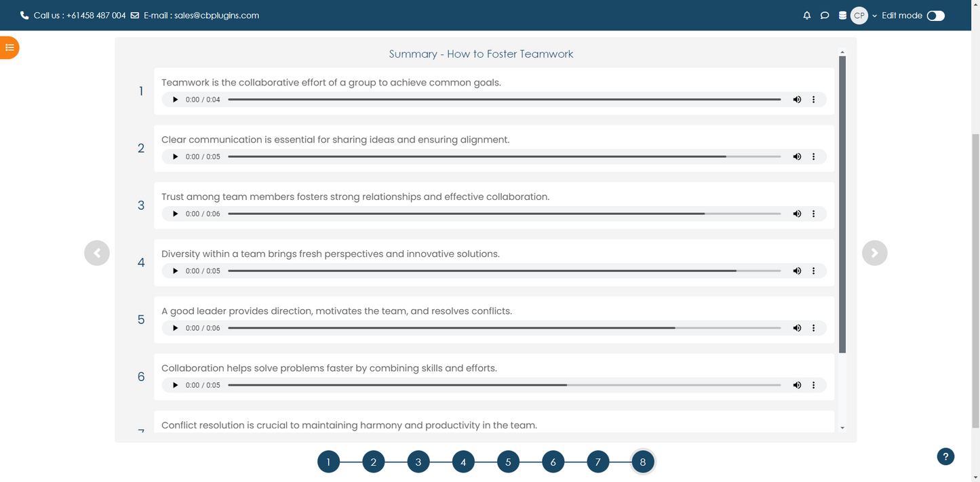Toggle Edit mode switch
The image size is (980, 482).
pyautogui.click(x=935, y=16)
